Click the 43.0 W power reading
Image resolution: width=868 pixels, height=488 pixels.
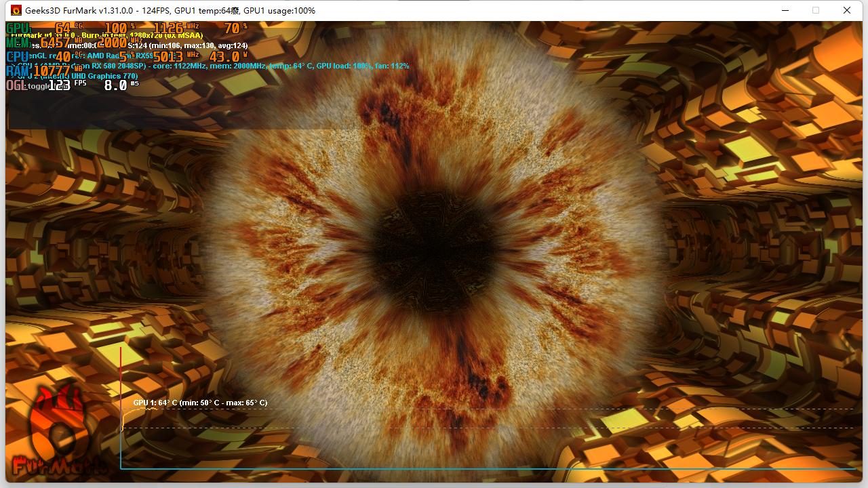point(229,57)
